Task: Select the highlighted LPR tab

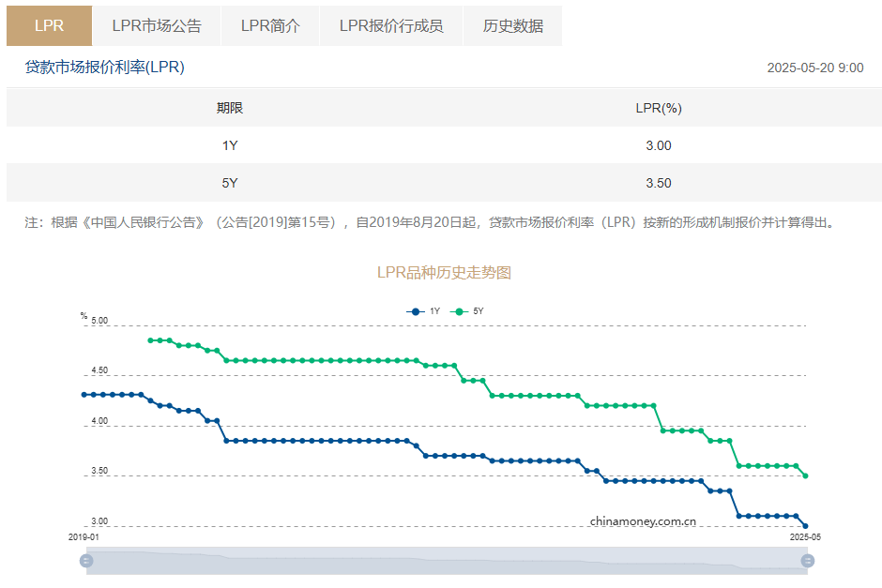Action: (49, 26)
